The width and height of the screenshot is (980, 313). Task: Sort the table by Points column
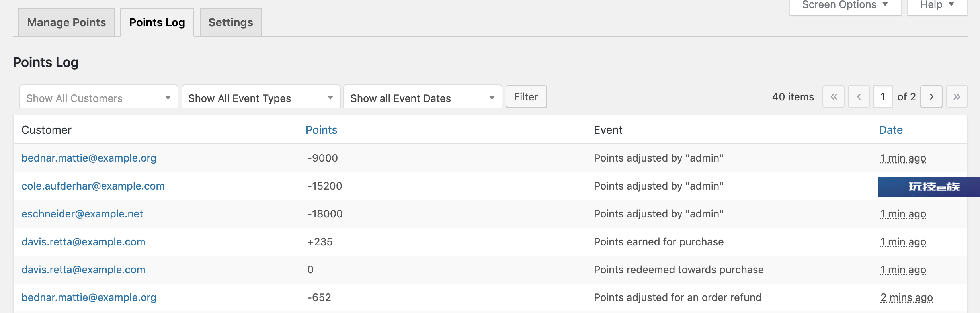pos(321,130)
